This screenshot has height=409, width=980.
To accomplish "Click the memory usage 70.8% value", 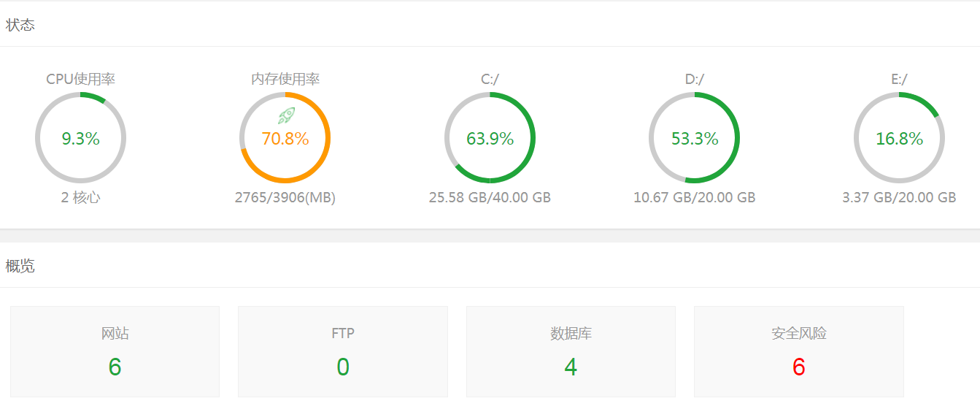I will pos(285,139).
